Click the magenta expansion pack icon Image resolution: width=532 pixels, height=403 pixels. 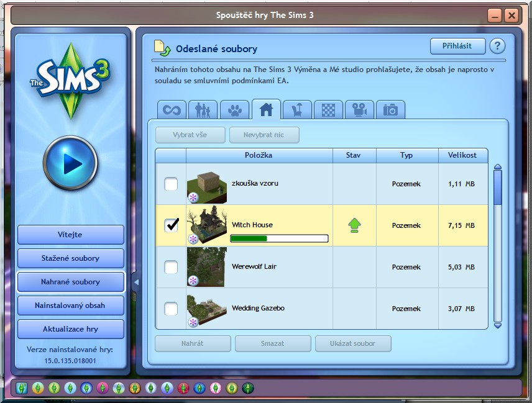pyautogui.click(x=103, y=388)
